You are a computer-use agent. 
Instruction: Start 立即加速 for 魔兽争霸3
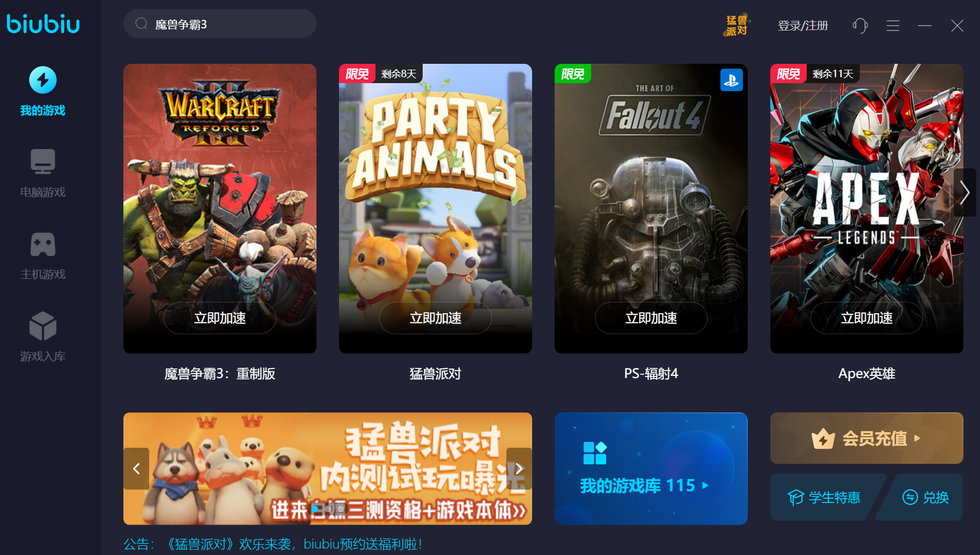[x=220, y=318]
